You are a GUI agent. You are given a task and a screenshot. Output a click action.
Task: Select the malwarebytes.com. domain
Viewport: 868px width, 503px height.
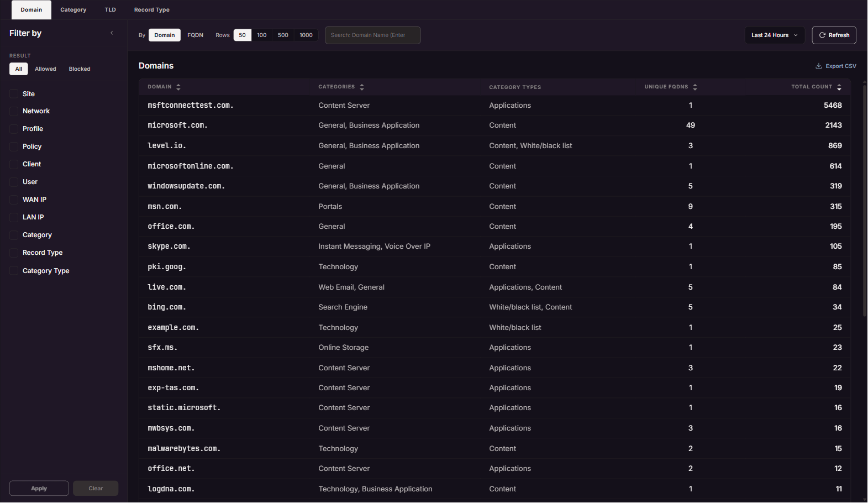click(184, 449)
